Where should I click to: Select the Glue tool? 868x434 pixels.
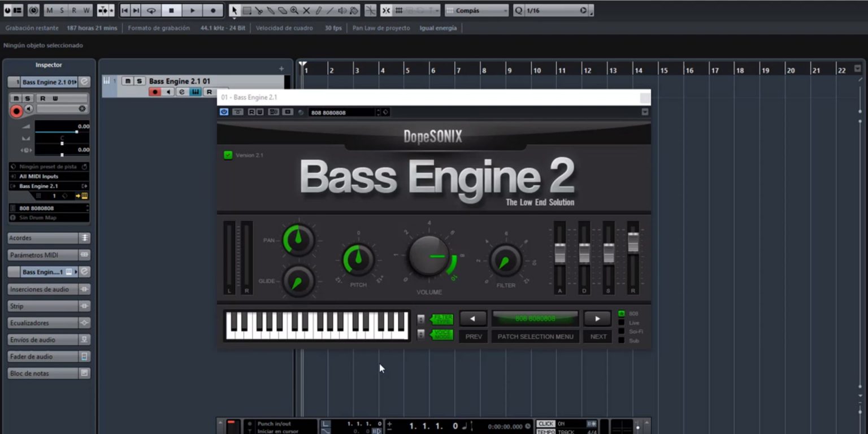(272, 10)
